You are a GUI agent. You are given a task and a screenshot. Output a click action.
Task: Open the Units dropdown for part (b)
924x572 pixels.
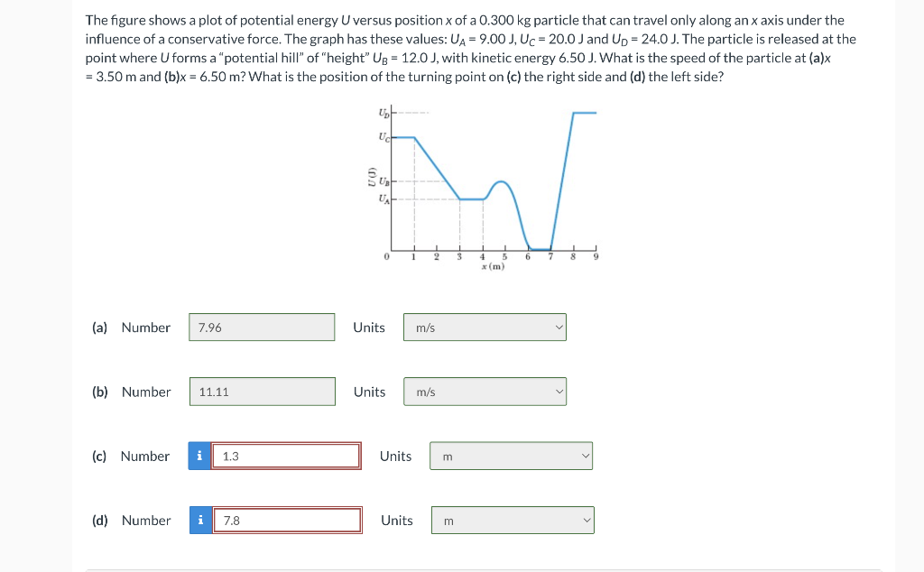tap(485, 392)
